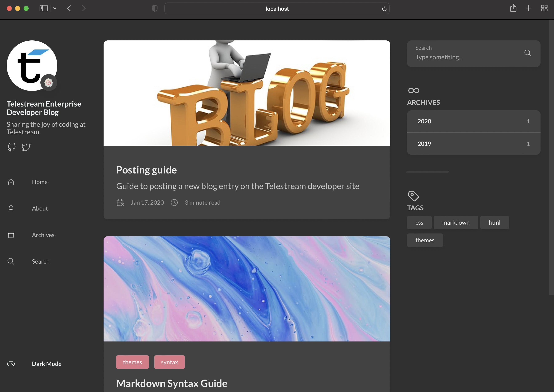The width and height of the screenshot is (554, 392).
Task: Reload the localhost page
Action: click(384, 9)
